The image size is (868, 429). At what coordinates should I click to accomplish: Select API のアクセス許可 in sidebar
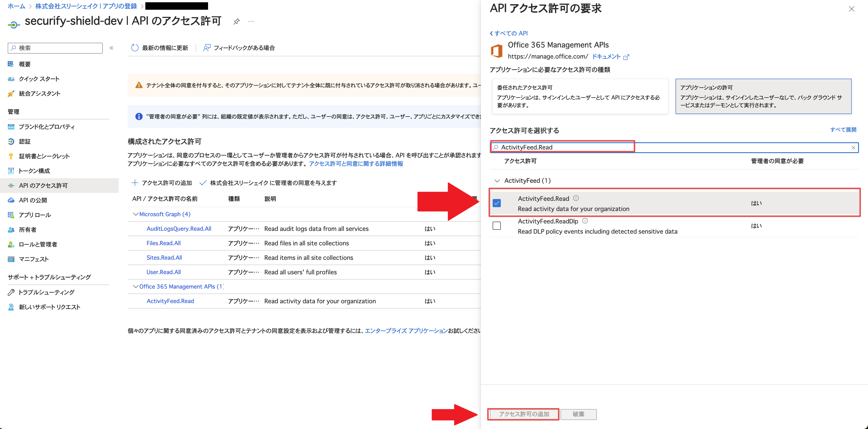click(59, 185)
